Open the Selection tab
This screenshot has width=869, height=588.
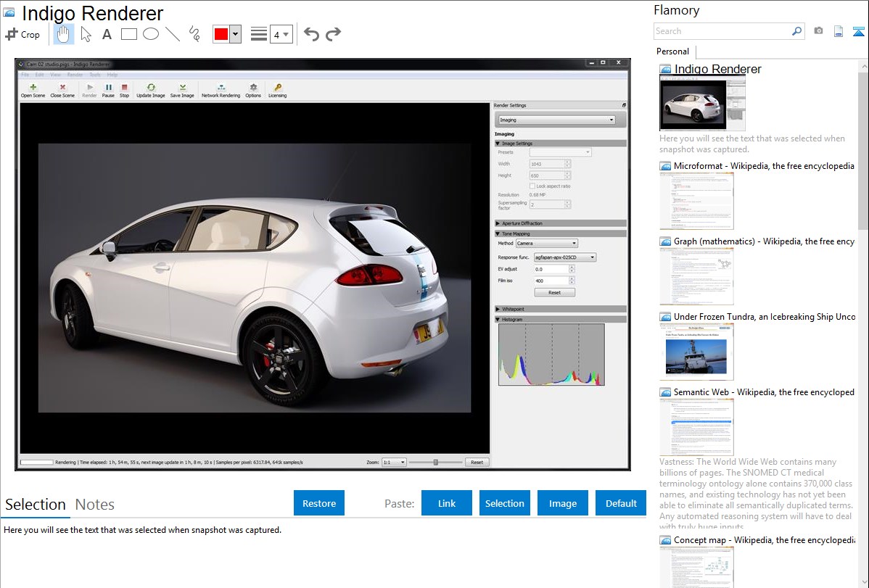coord(35,505)
